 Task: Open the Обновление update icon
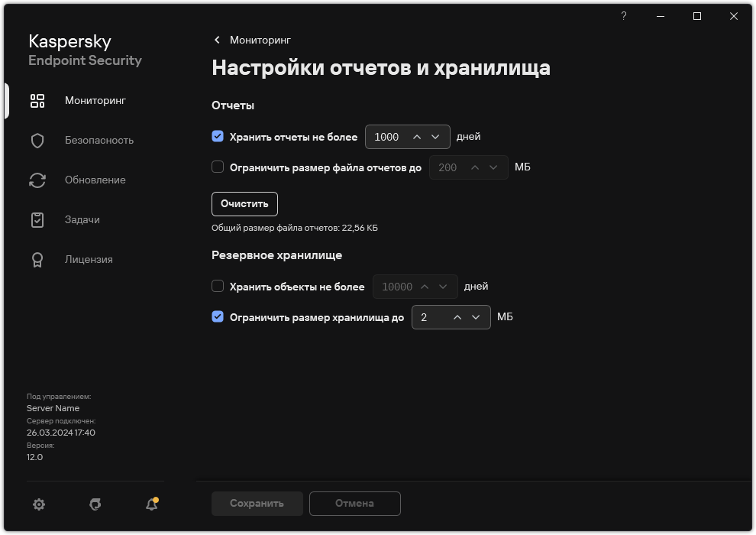click(x=37, y=180)
